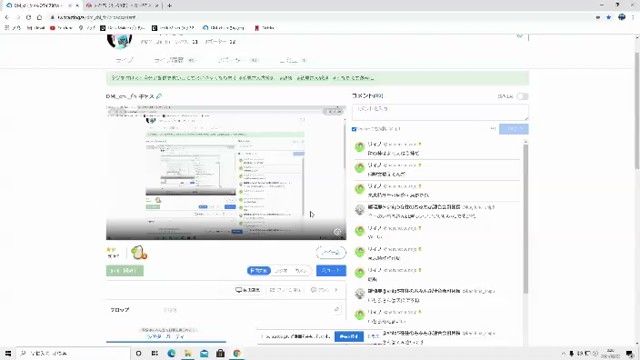Image resolution: width=640 pixels, height=360 pixels.
Task: Click the pencil icon in テロップ row
Action: pyautogui.click(x=337, y=310)
